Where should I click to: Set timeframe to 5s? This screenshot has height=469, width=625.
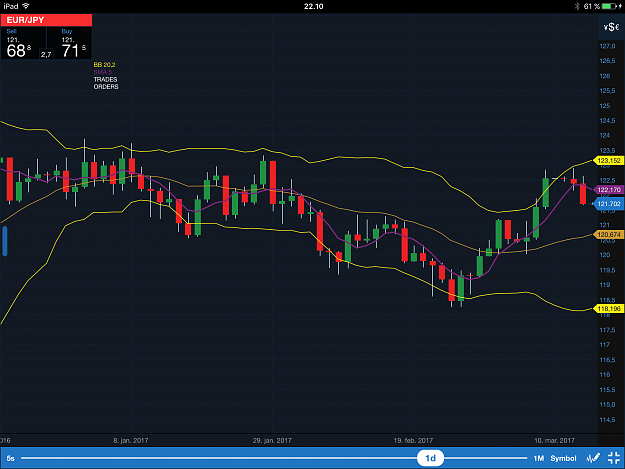tap(10, 458)
